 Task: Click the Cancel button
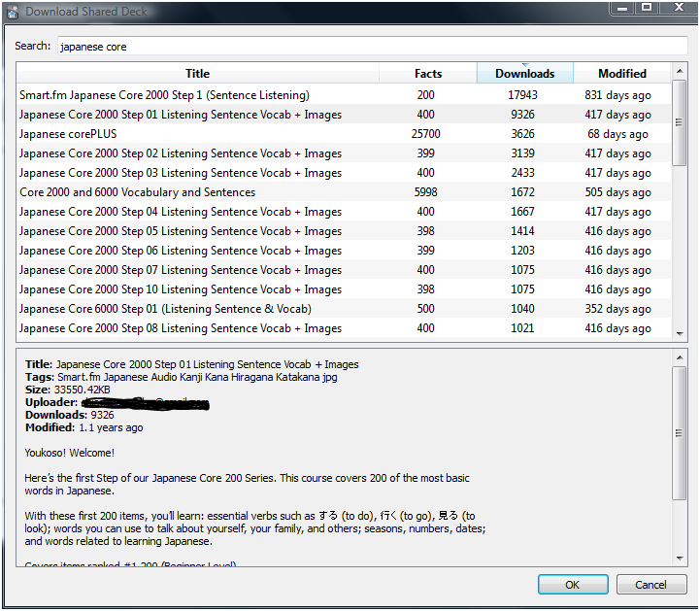point(650,585)
